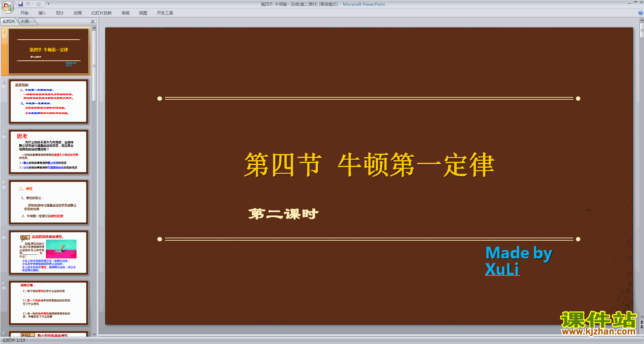Switch to the 大纲 outline tab
The height and width of the screenshot is (344, 644).
point(25,21)
